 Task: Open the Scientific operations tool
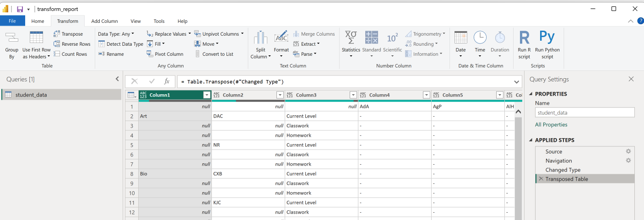[x=392, y=44]
